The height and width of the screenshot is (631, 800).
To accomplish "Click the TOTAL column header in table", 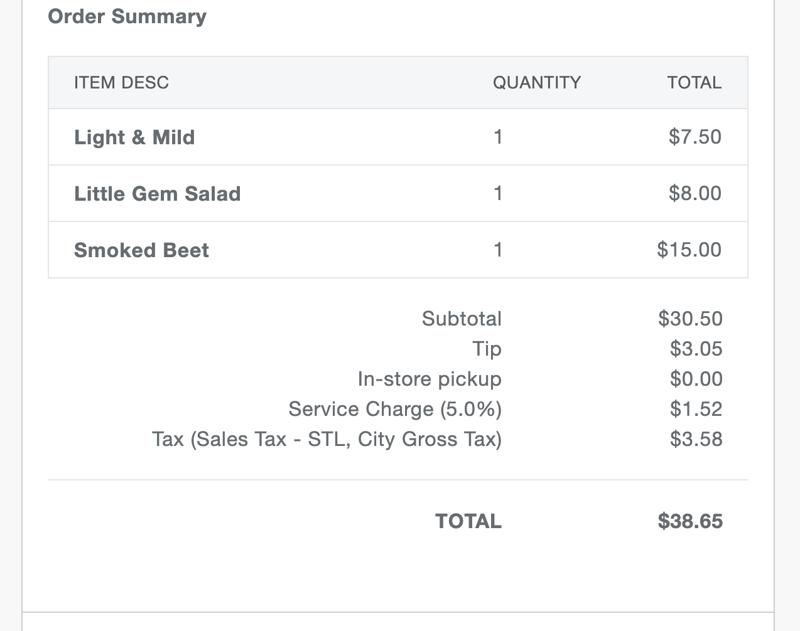I will click(x=694, y=83).
